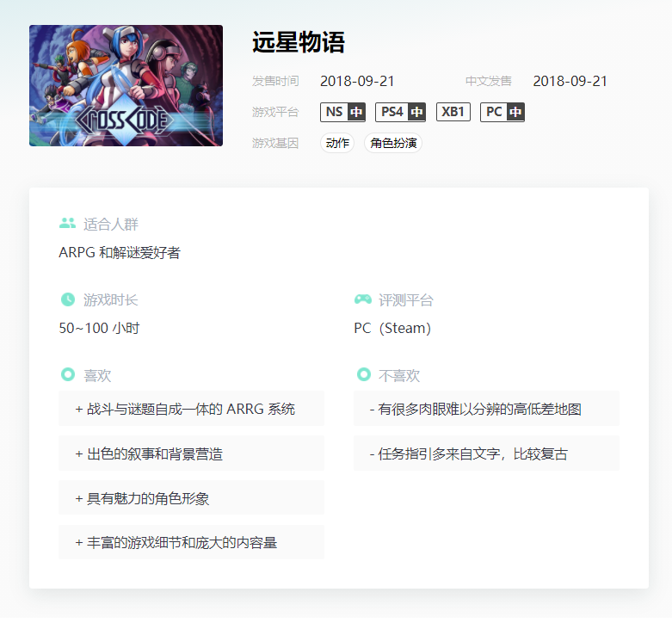Click the XB1 platform badge
672x623 pixels.
click(453, 112)
